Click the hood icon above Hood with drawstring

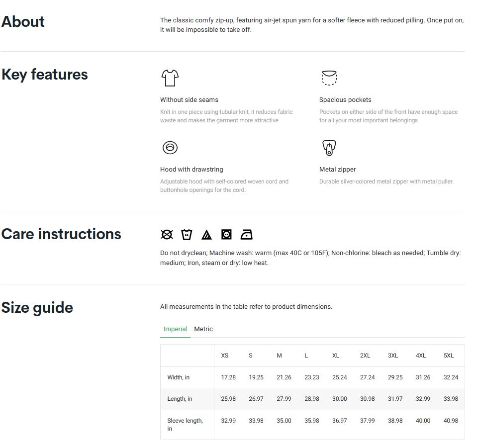(170, 148)
